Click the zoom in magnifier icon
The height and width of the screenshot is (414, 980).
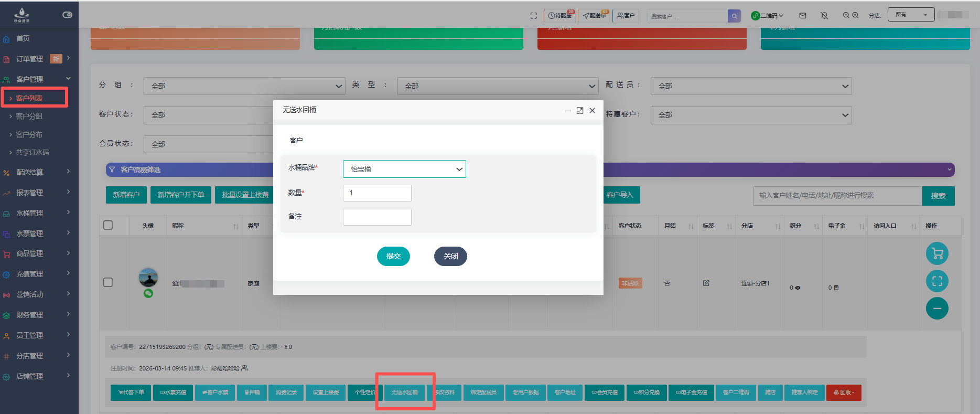855,15
